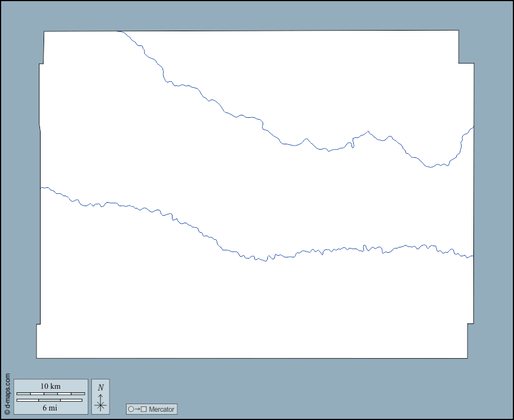Click the Mercator projection label
Image resolution: width=514 pixels, height=420 pixels.
click(161, 409)
